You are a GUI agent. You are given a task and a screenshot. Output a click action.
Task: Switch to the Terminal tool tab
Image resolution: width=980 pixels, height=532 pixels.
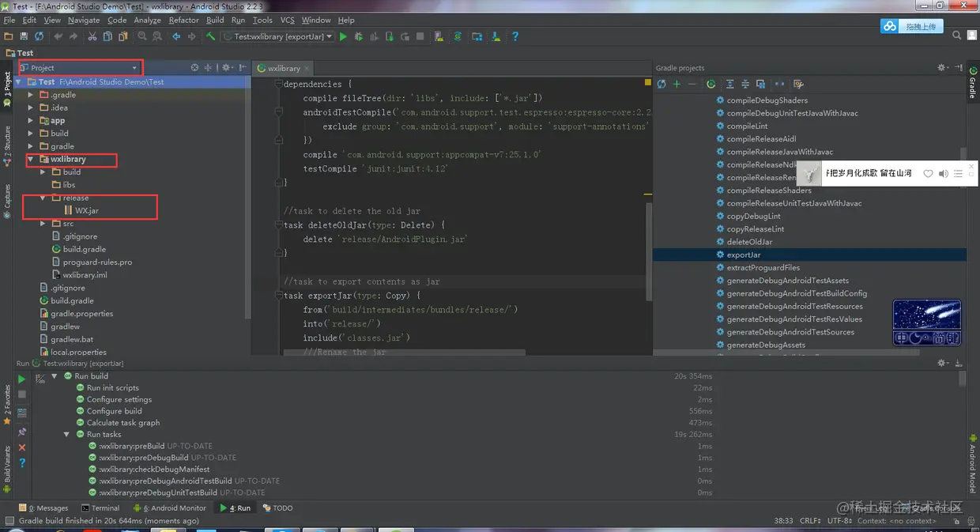pos(100,508)
